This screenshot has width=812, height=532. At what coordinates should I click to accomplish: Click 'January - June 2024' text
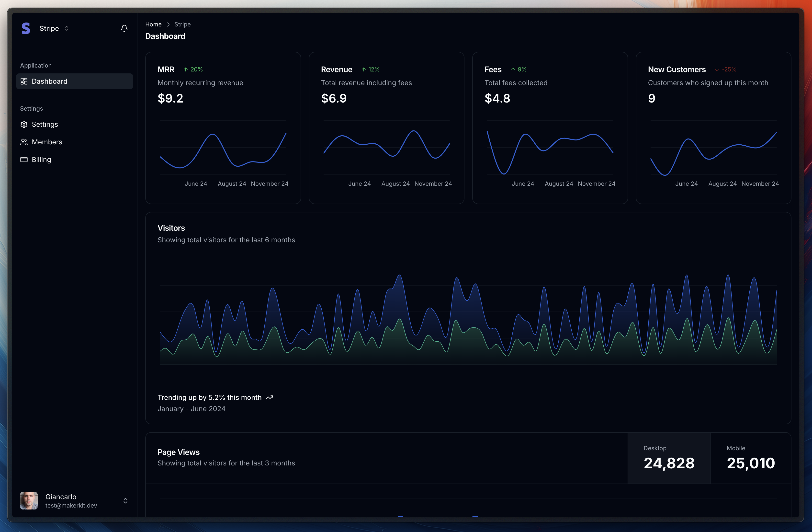coord(192,409)
